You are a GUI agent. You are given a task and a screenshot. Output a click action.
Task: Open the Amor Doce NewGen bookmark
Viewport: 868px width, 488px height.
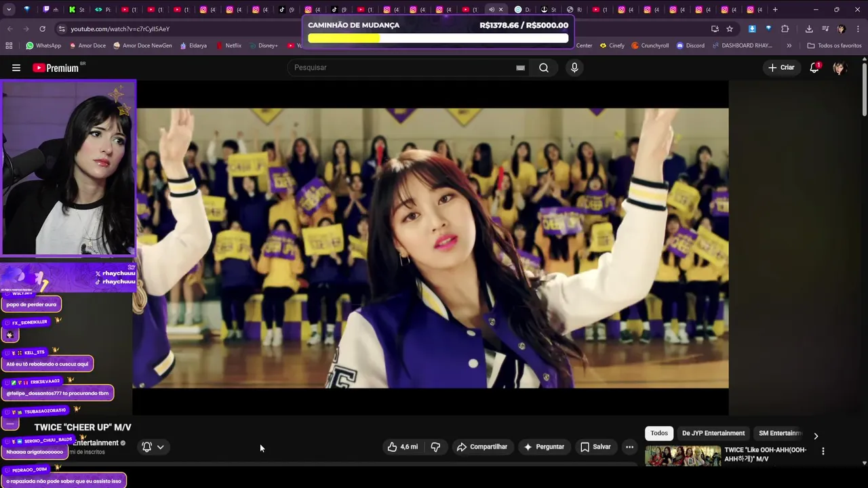(142, 45)
